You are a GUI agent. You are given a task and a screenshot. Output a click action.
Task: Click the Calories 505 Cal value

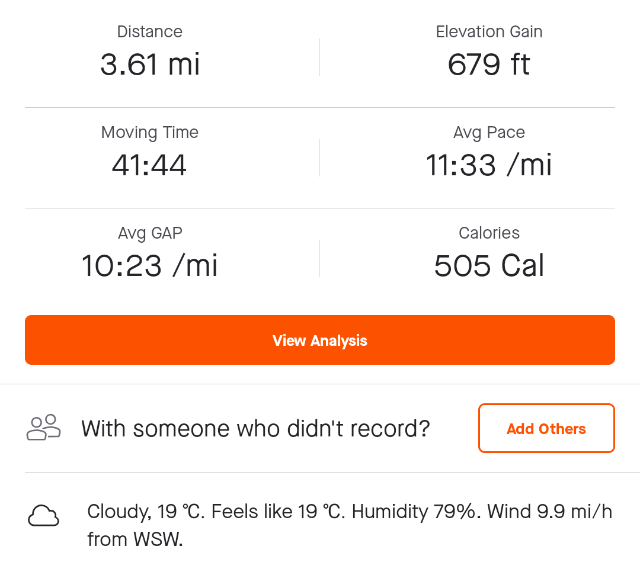[489, 266]
